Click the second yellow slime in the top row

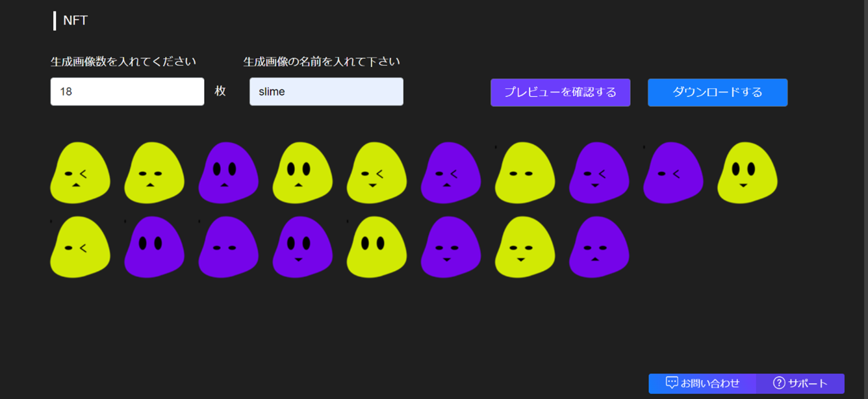pos(154,172)
